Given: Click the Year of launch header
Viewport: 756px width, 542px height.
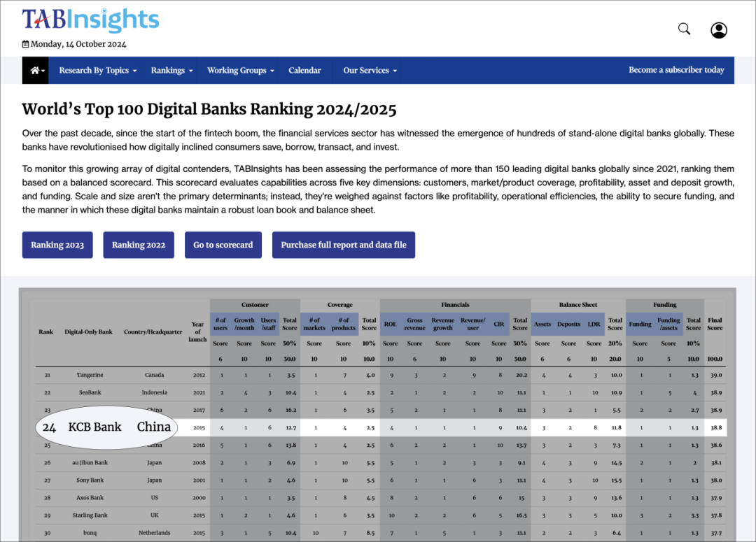Looking at the screenshot, I should pyautogui.click(x=197, y=332).
